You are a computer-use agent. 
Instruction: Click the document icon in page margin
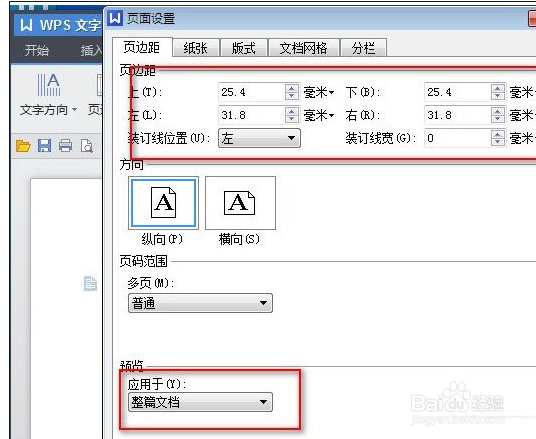pyautogui.click(x=91, y=283)
